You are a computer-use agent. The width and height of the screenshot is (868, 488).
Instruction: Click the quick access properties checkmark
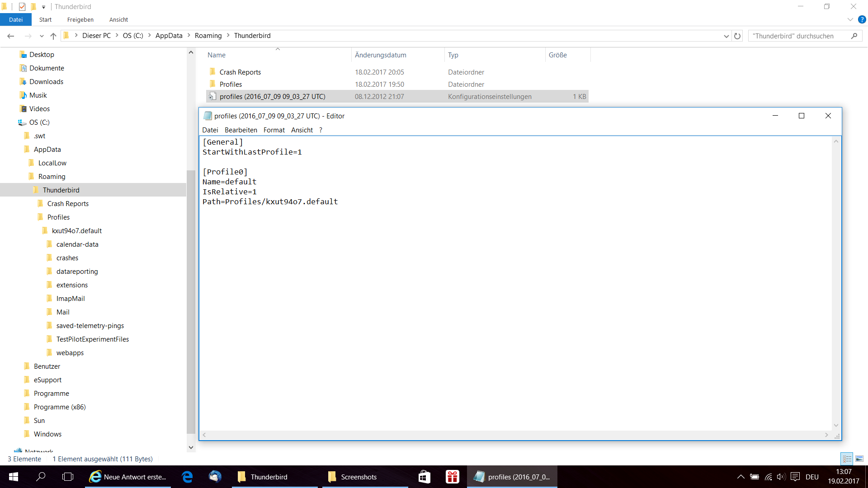(22, 7)
